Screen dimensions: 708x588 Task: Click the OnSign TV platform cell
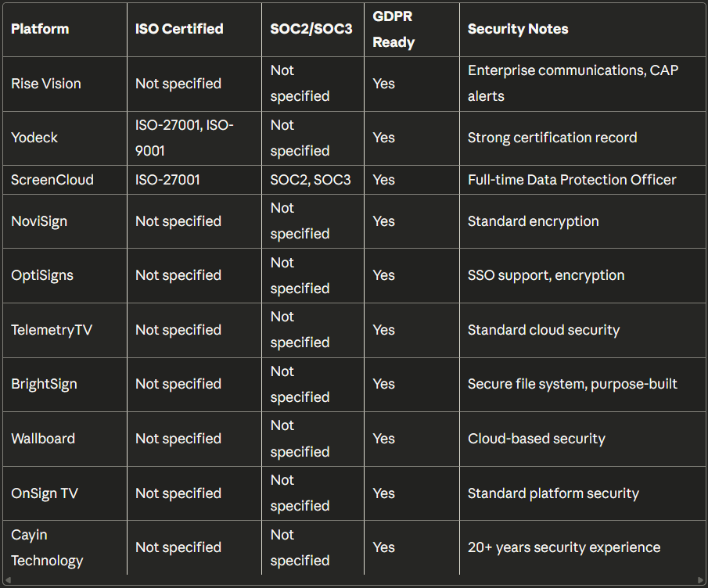click(x=45, y=493)
